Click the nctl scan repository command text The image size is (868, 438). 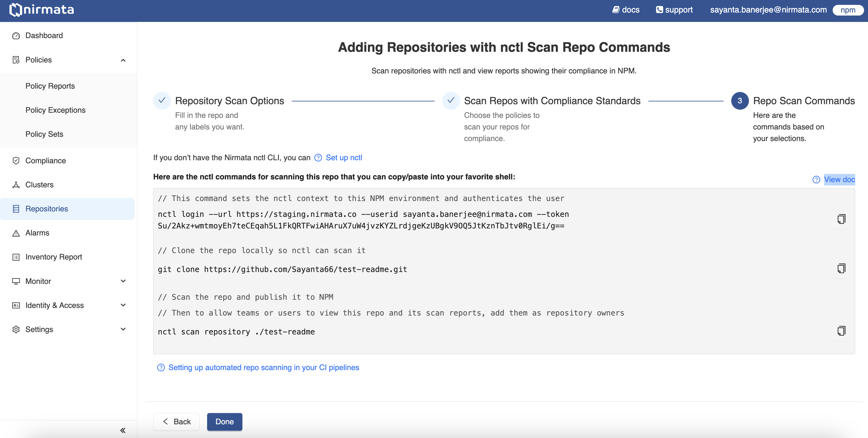(236, 331)
